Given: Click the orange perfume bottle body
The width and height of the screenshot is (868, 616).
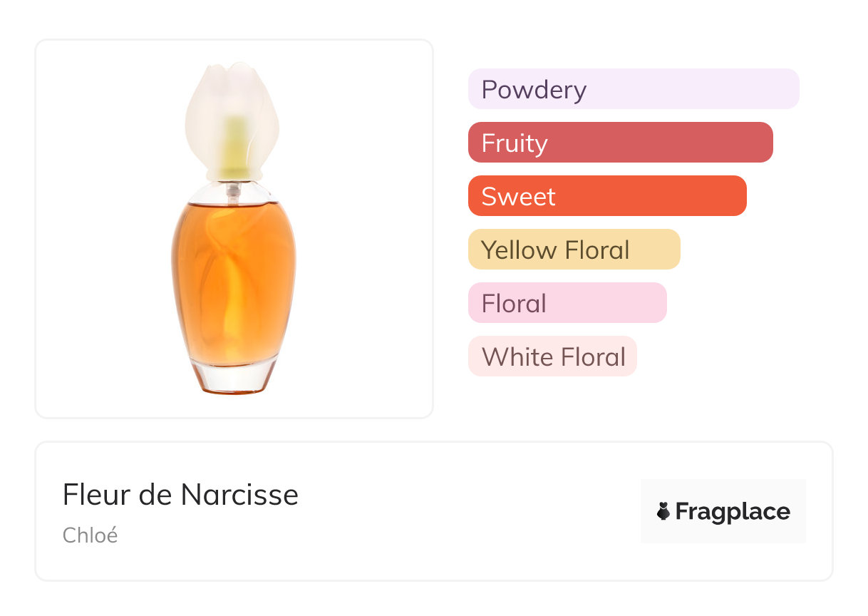Looking at the screenshot, I should pos(234,278).
